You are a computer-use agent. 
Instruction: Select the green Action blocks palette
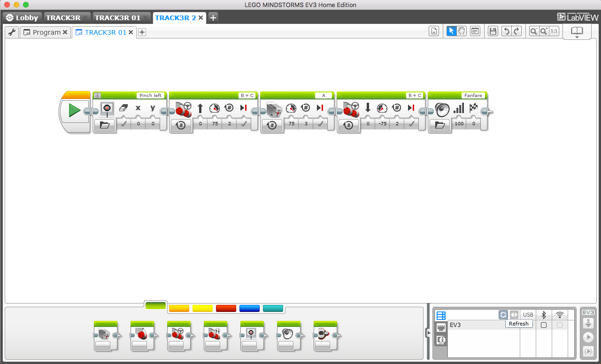click(155, 306)
